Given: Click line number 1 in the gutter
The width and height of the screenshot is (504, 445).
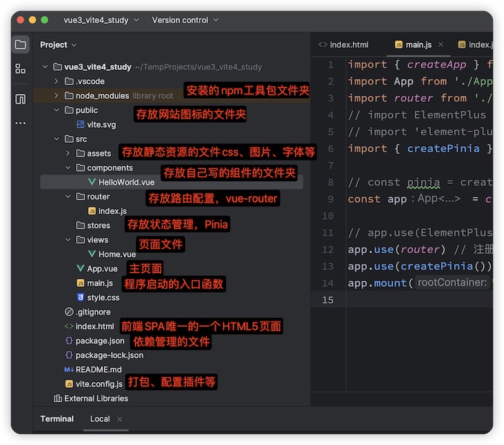Looking at the screenshot, I should tap(330, 65).
